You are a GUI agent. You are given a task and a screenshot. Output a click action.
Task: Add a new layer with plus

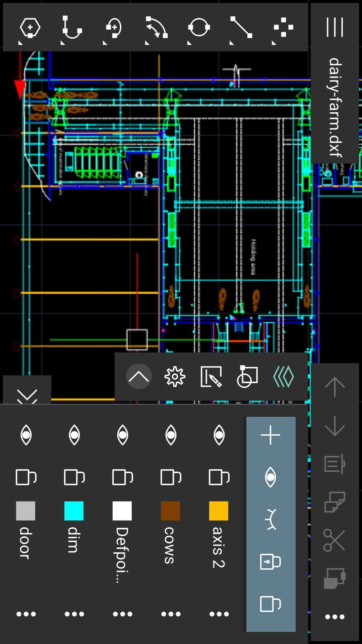pos(270,435)
